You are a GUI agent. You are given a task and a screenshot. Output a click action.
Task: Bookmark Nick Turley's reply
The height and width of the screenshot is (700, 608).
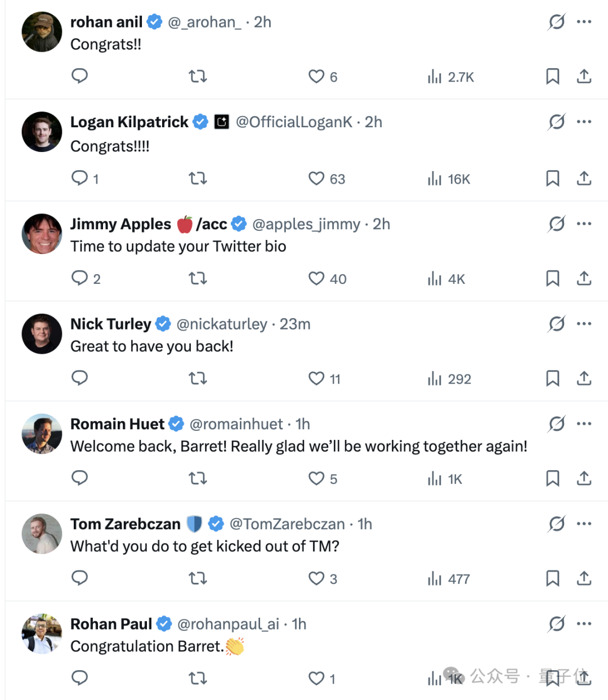tap(553, 378)
